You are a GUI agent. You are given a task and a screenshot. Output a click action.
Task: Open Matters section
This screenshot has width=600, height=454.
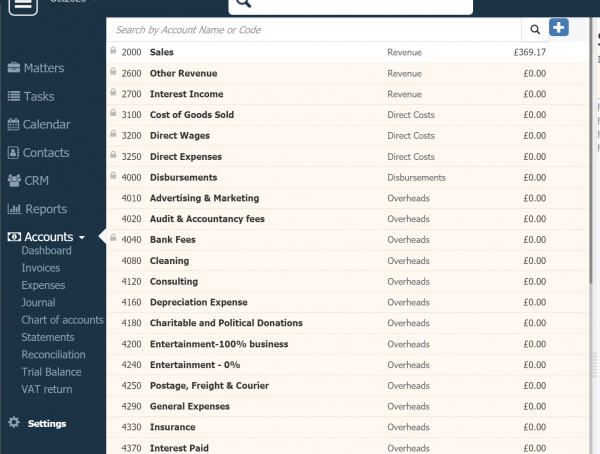coord(44,68)
